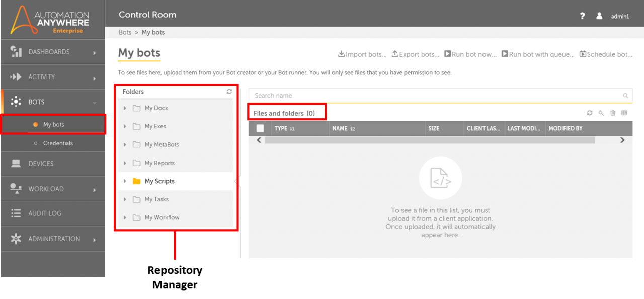Expand the My Tasks folder arrow
644x299 pixels.
125,199
